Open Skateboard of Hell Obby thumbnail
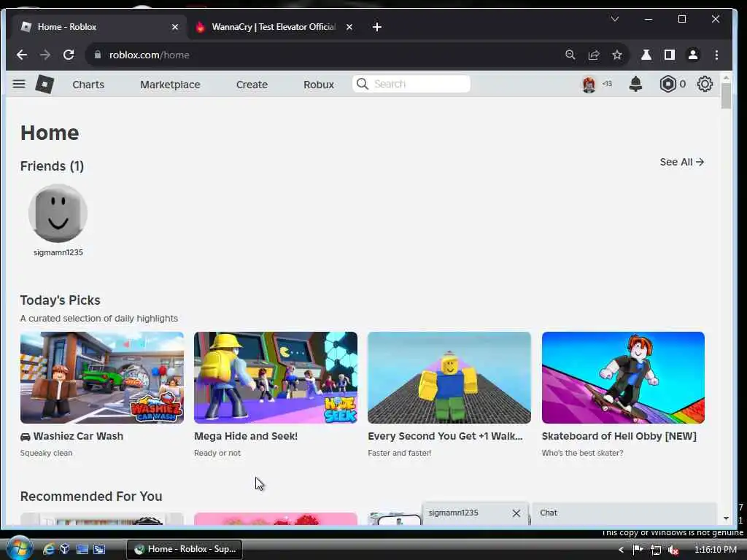This screenshot has height=560, width=747. pyautogui.click(x=623, y=378)
